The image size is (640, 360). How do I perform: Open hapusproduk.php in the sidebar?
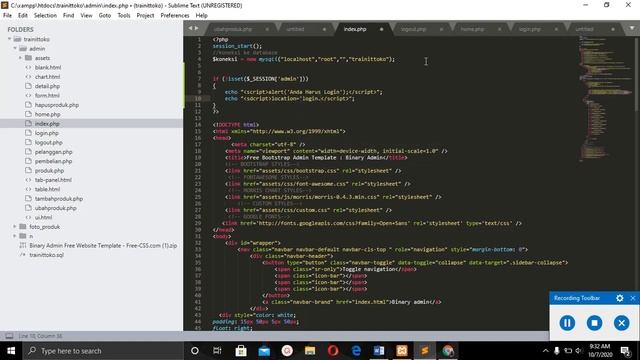tap(57, 105)
